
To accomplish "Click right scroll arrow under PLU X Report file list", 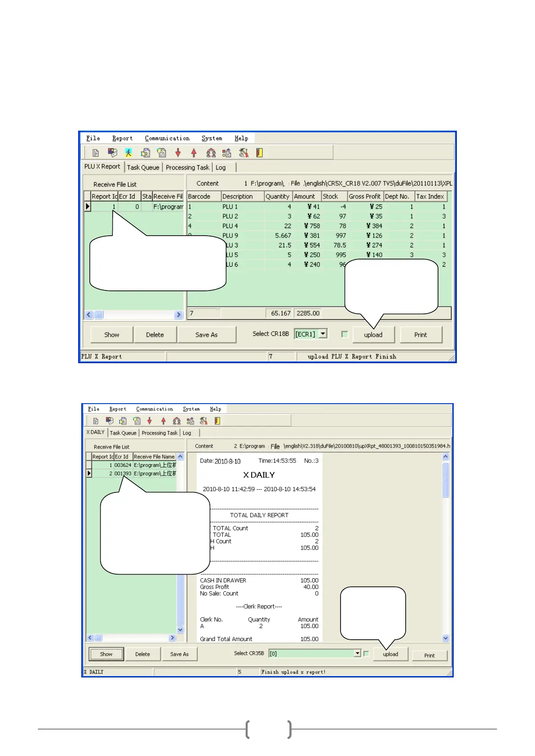I will [x=179, y=315].
